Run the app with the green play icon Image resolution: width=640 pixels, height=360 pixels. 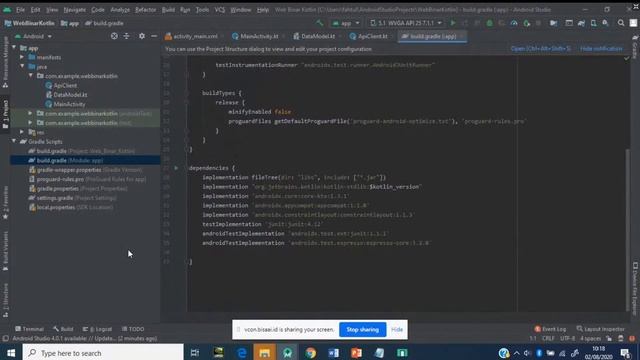453,23
